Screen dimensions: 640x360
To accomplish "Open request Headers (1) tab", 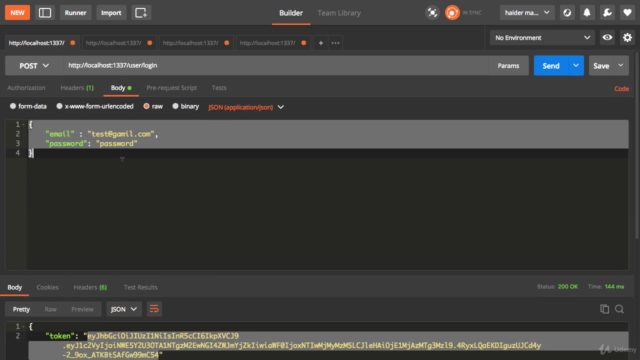I will [77, 88].
